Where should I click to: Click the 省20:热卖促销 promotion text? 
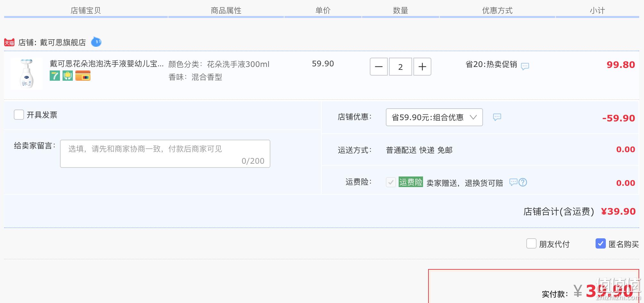(491, 64)
